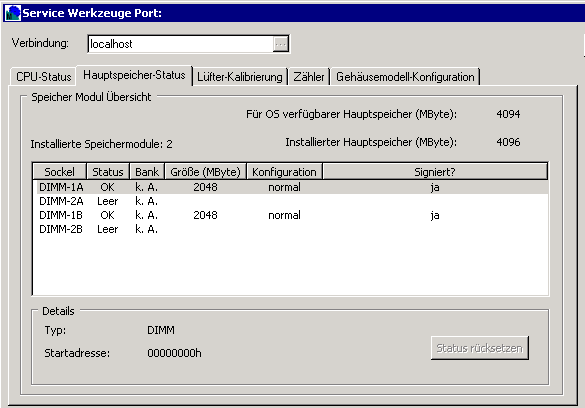
Task: Open the Gehäusemodell-Konfiguration tab
Action: (405, 77)
